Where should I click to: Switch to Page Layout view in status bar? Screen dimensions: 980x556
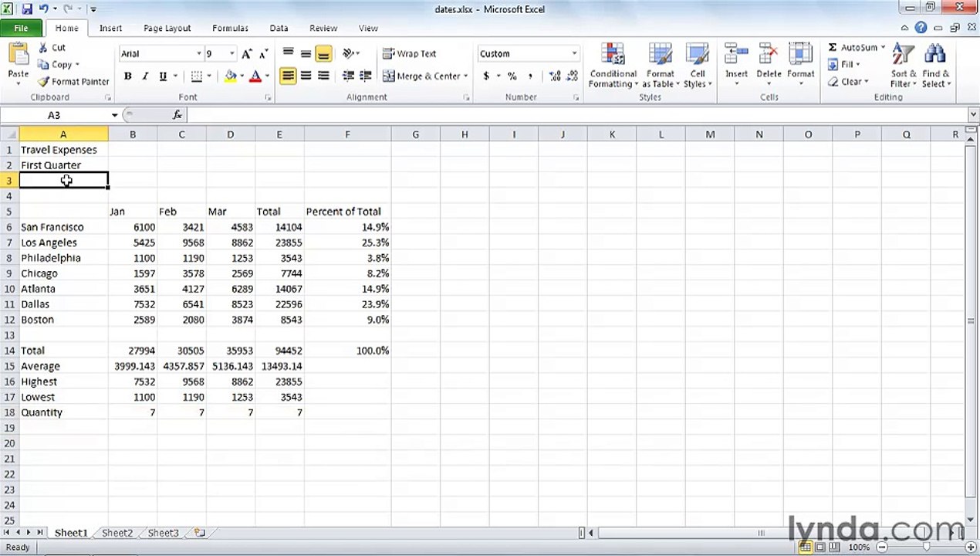point(819,547)
